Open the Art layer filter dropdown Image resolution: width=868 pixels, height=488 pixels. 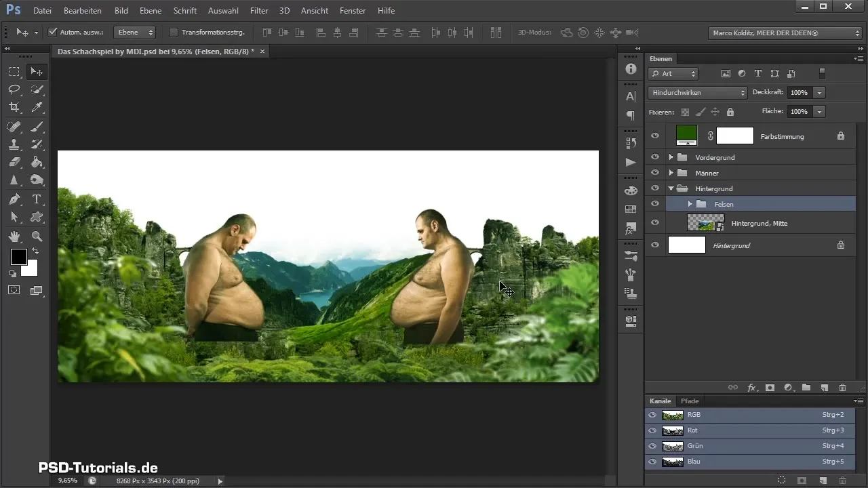pyautogui.click(x=673, y=73)
